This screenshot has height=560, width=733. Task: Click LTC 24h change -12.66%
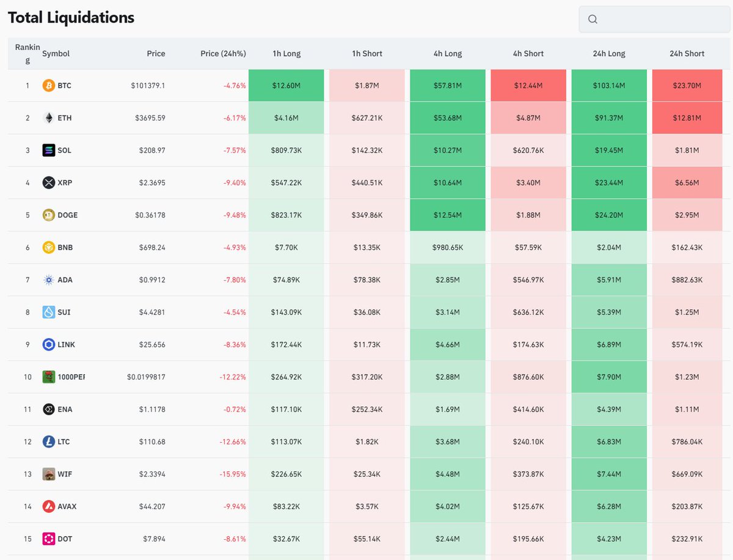click(x=233, y=442)
